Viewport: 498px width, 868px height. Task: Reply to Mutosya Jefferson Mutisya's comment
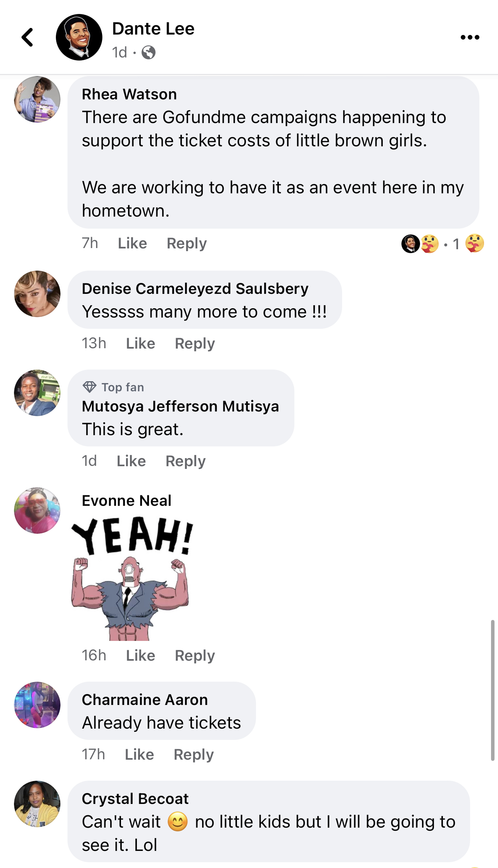point(185,461)
